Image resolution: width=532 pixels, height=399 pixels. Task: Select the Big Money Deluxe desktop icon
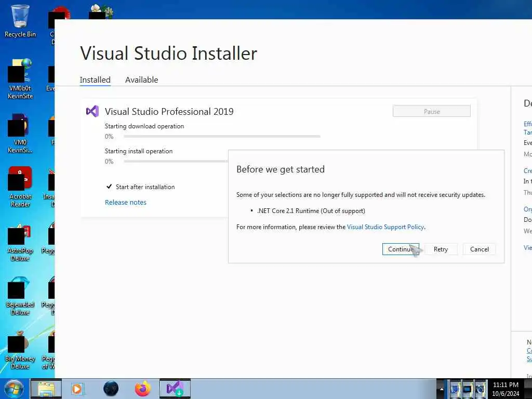click(x=20, y=350)
